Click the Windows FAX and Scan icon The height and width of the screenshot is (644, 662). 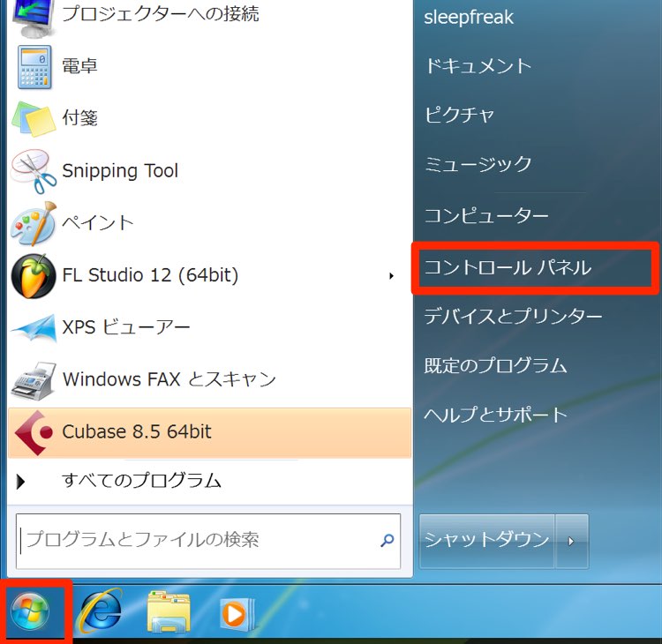(34, 380)
